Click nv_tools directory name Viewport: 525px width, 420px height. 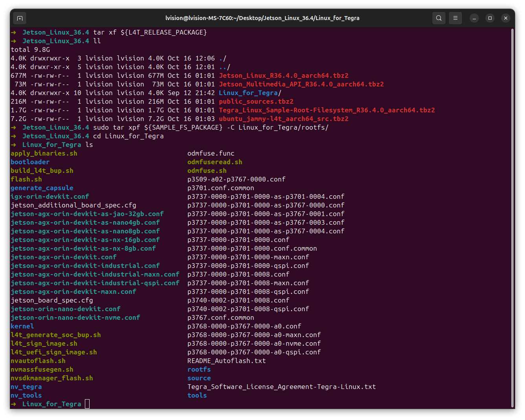coord(26,395)
